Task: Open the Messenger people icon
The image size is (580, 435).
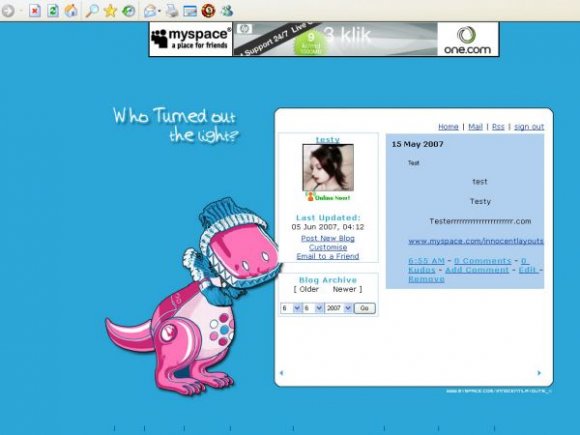Action: coord(227,10)
